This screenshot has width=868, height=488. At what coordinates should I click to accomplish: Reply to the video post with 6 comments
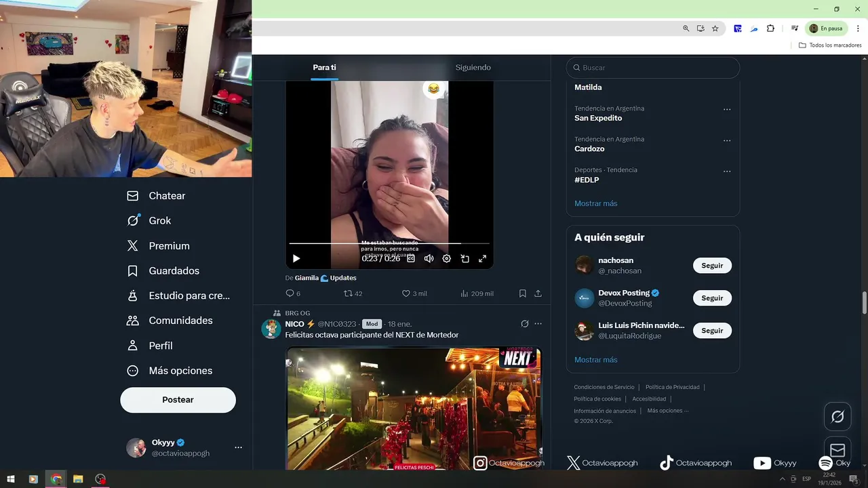pos(293,293)
